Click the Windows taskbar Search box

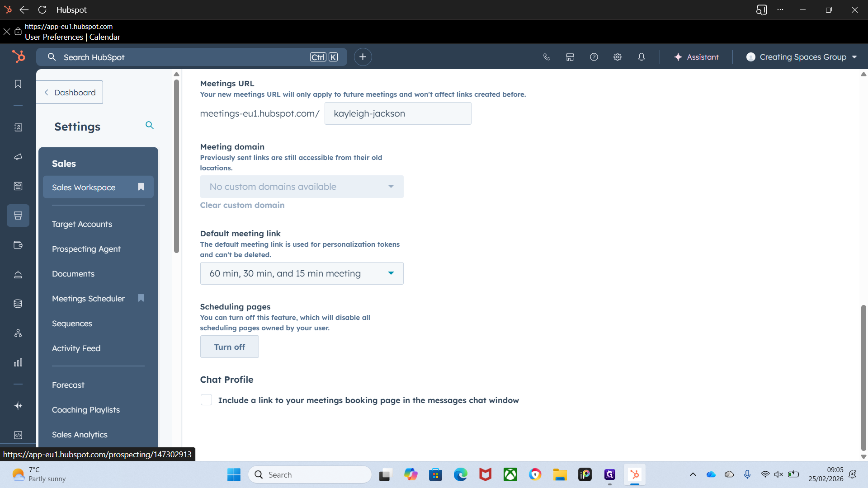310,474
